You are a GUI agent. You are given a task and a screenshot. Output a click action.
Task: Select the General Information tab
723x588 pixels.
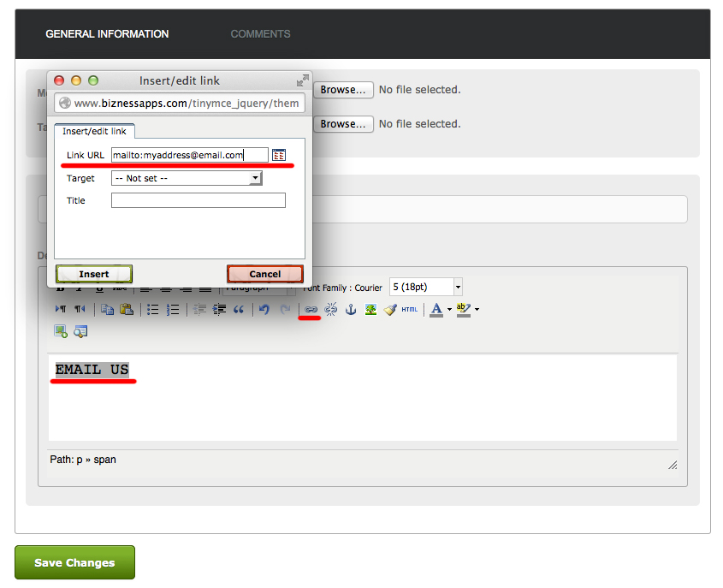pyautogui.click(x=107, y=34)
